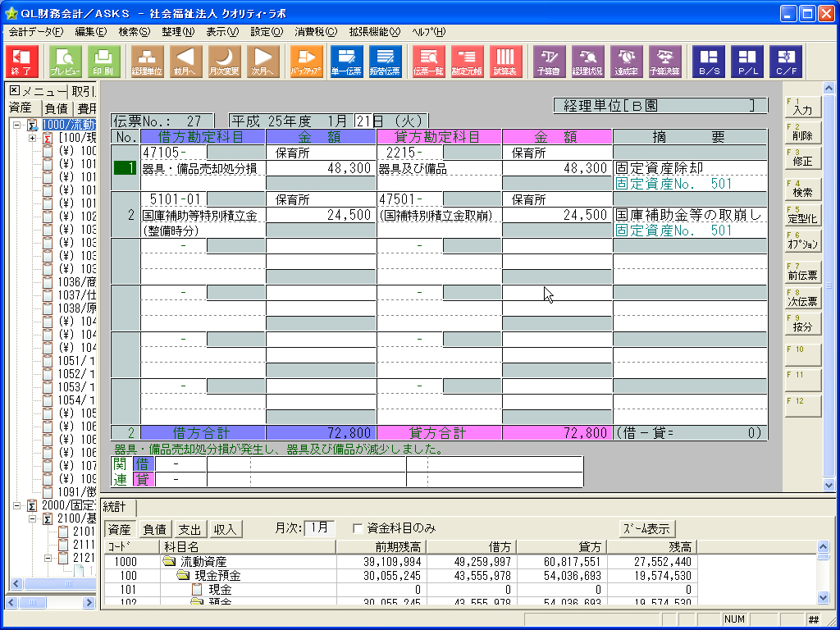Open the 予算決算 icon
Image resolution: width=840 pixels, height=630 pixels.
pos(664,62)
